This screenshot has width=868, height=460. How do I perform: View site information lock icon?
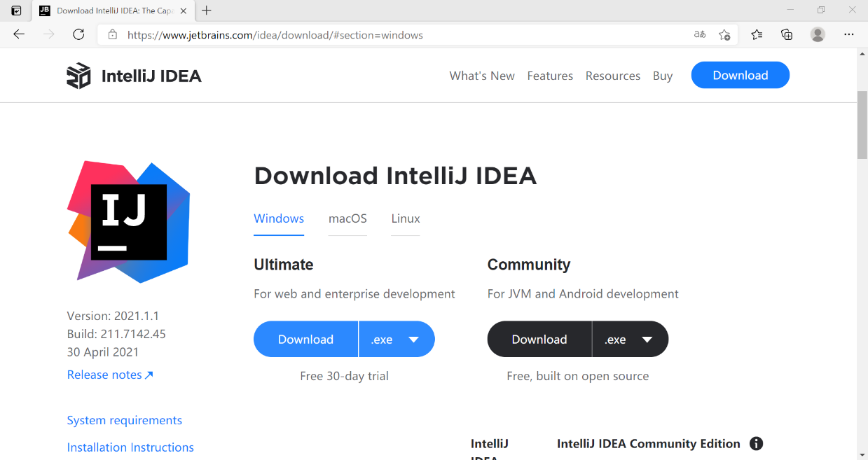coord(112,34)
